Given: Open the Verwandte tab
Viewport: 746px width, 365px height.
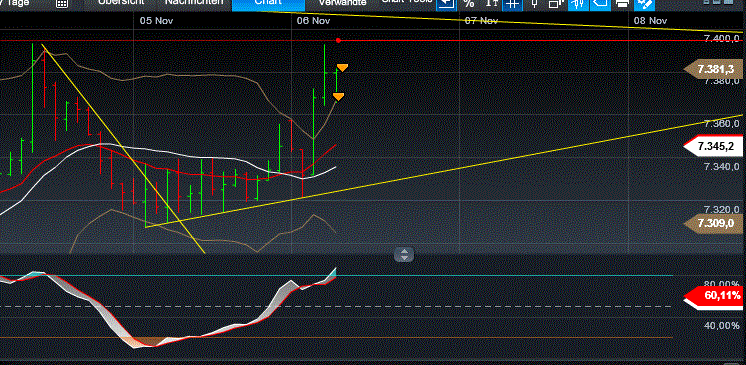Looking at the screenshot, I should click(x=343, y=3).
